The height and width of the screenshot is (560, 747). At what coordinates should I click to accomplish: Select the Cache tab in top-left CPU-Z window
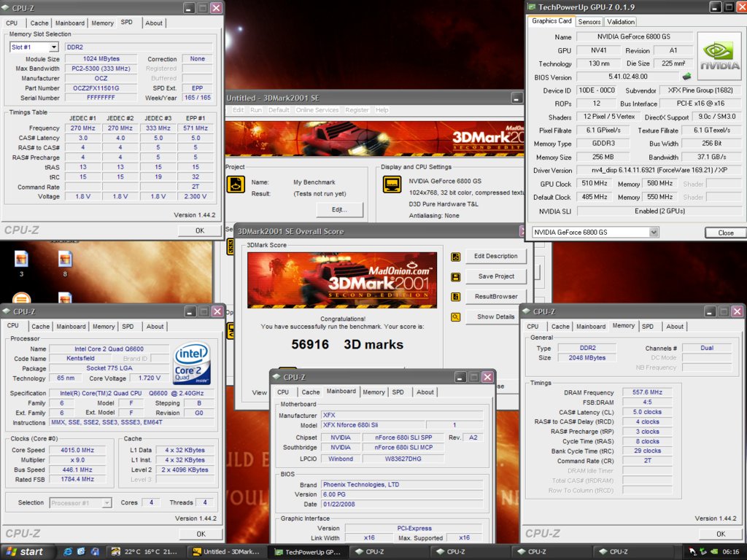39,23
